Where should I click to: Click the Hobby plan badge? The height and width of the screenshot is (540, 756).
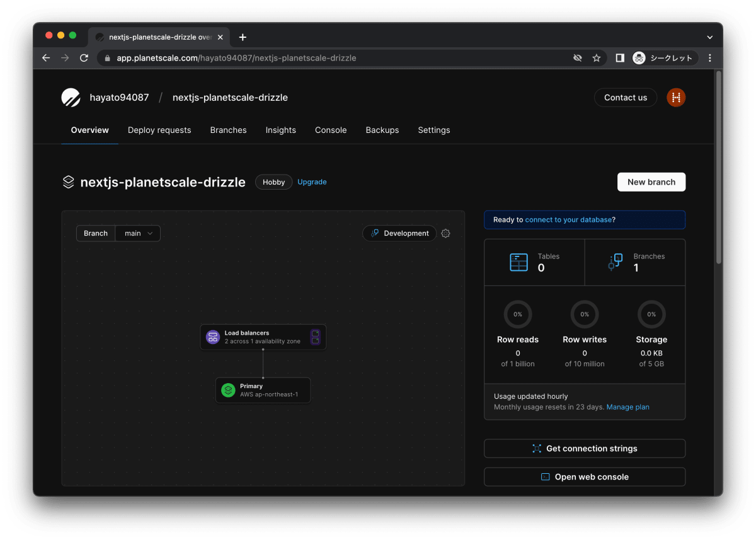click(x=274, y=182)
